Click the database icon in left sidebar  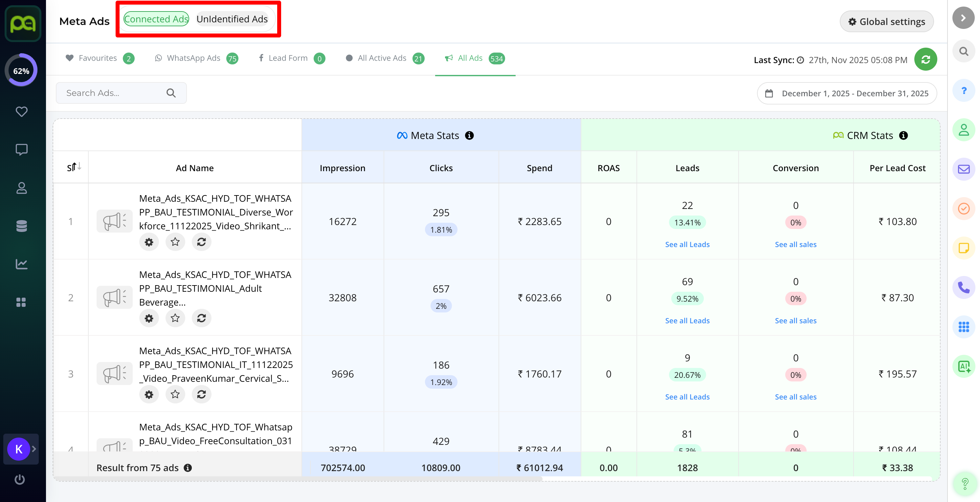point(21,226)
